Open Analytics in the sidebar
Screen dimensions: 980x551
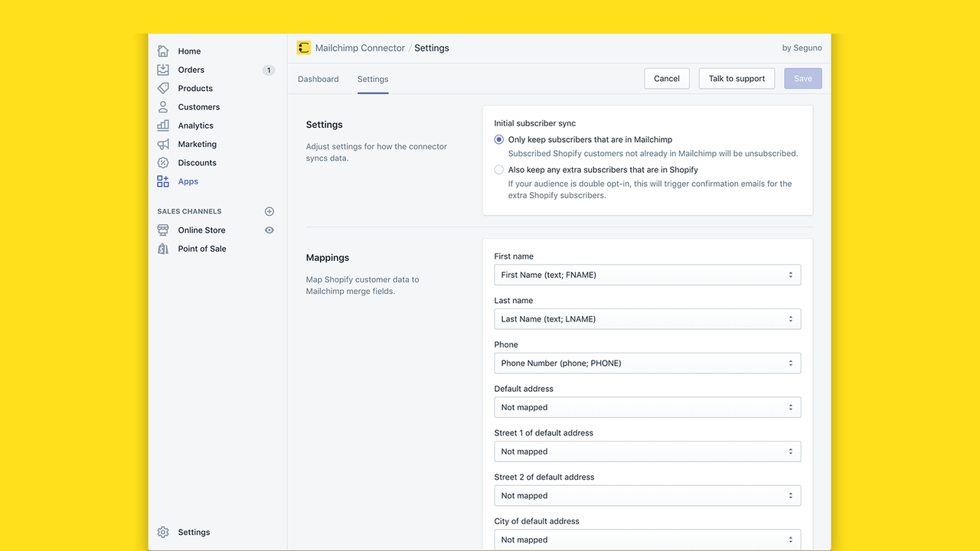click(196, 126)
